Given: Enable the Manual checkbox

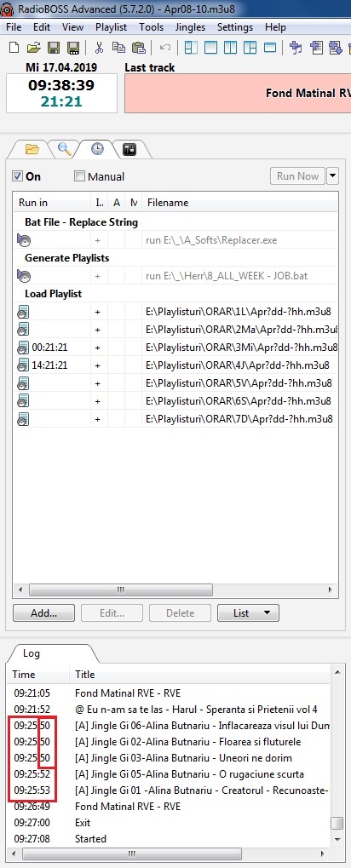Looking at the screenshot, I should click(x=80, y=176).
